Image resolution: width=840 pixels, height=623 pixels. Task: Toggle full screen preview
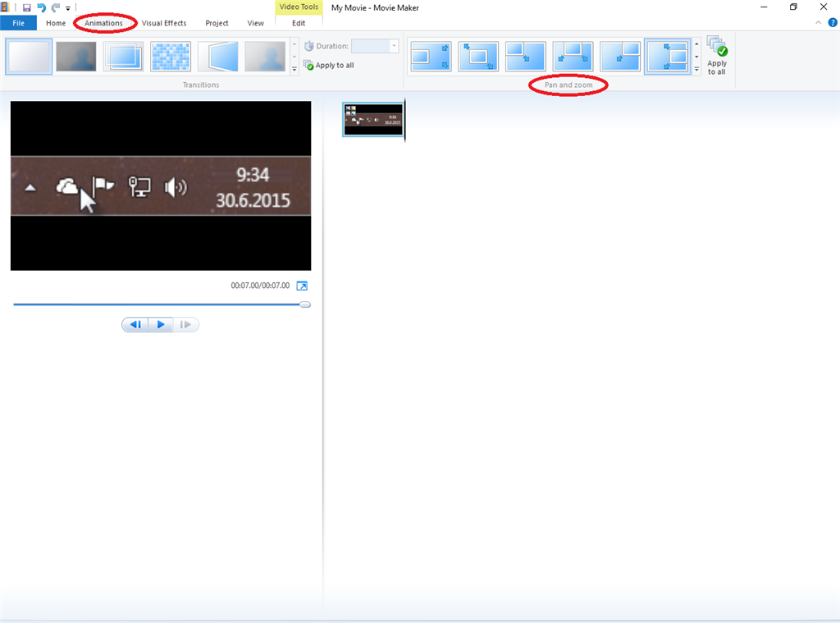coord(302,286)
